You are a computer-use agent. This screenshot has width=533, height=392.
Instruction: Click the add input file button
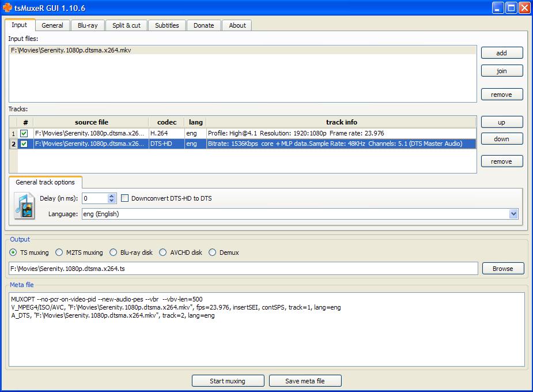pyautogui.click(x=502, y=53)
